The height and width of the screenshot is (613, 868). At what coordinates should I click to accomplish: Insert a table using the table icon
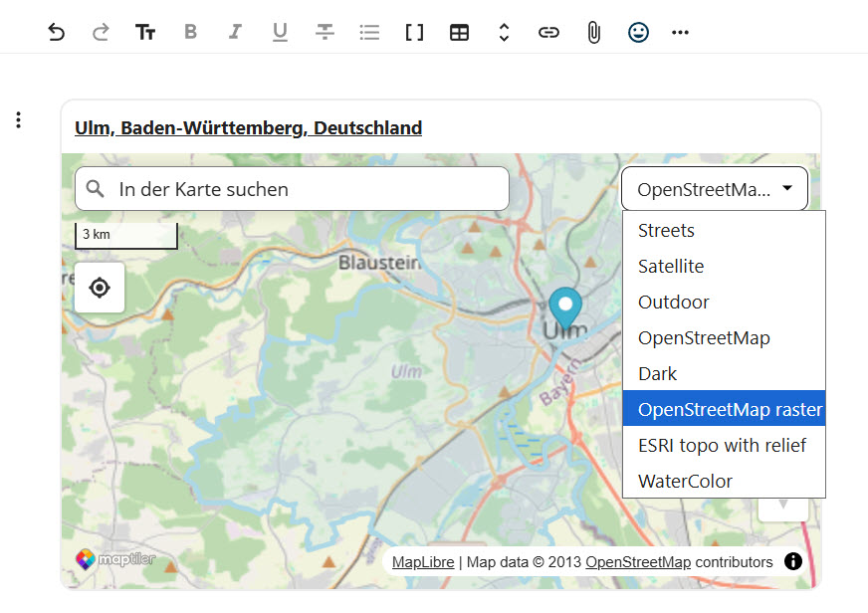click(x=459, y=32)
